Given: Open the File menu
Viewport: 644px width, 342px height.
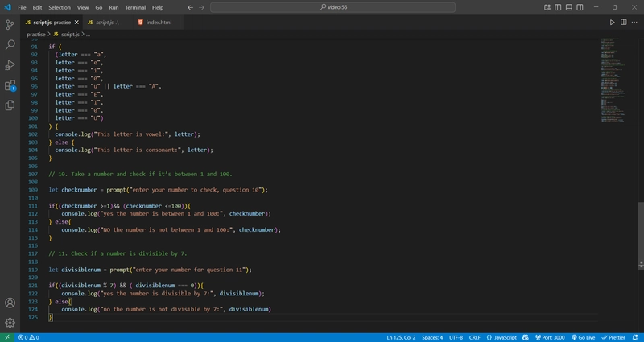Looking at the screenshot, I should point(22,7).
